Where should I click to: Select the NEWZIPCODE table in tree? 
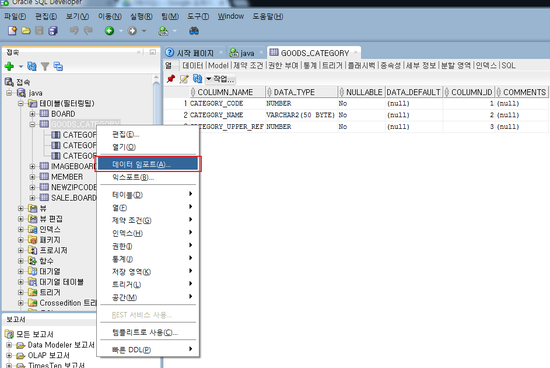pyautogui.click(x=74, y=187)
